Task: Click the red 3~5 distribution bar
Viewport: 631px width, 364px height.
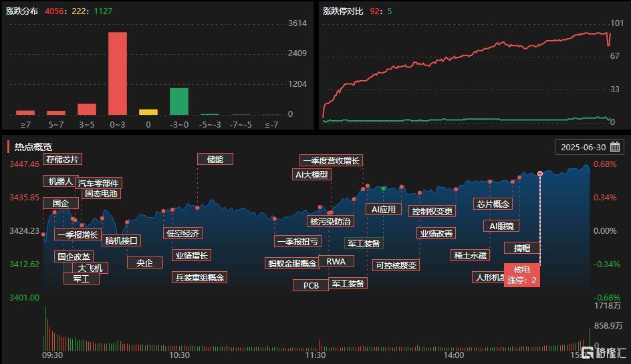Action: click(x=87, y=110)
